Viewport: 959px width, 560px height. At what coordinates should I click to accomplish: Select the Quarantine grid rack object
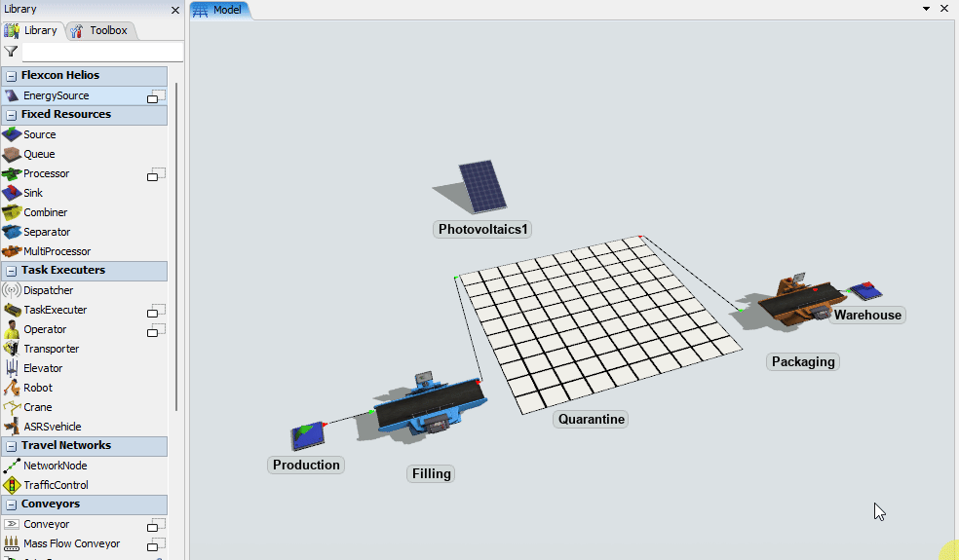point(599,324)
